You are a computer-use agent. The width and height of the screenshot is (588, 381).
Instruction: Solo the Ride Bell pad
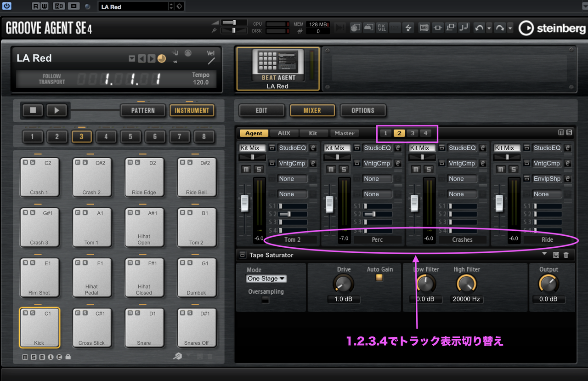(x=190, y=162)
